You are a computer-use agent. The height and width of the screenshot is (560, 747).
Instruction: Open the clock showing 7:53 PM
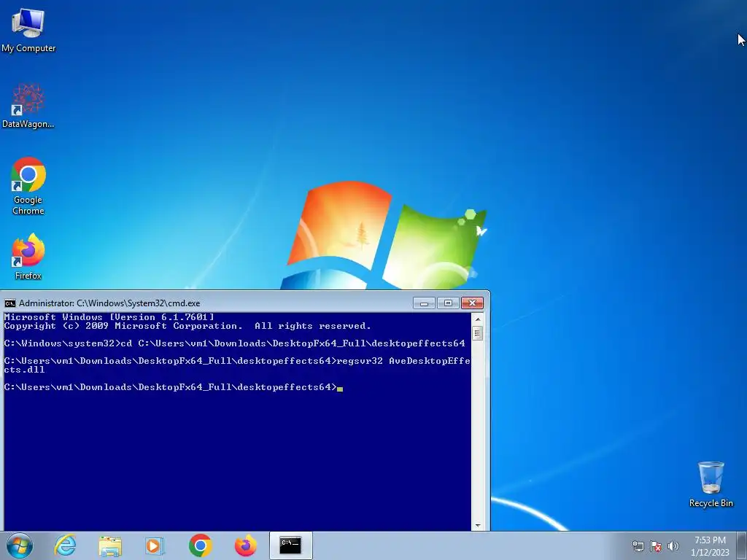[710, 546]
